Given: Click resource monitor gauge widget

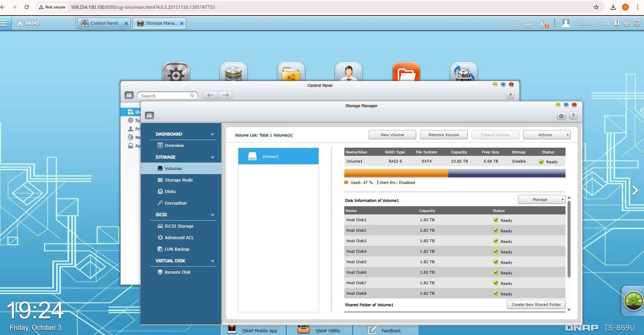Looking at the screenshot, I should [633, 301].
